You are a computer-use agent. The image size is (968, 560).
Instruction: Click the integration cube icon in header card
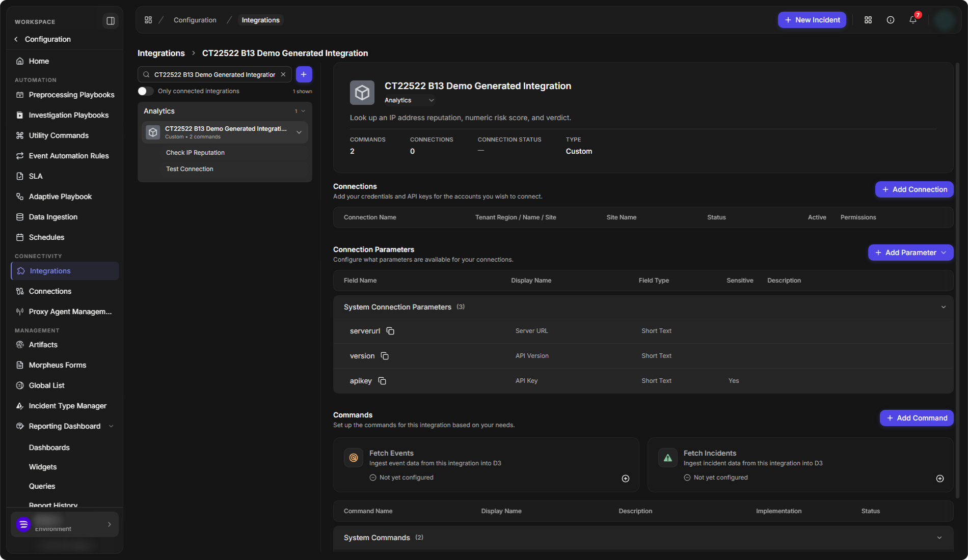tap(362, 93)
